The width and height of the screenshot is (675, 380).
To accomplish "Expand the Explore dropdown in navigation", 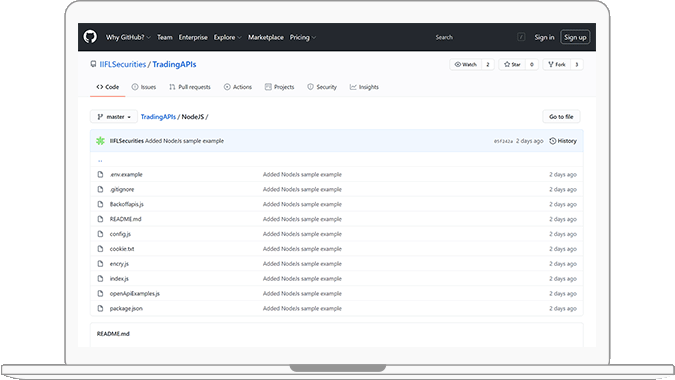I will 228,37.
